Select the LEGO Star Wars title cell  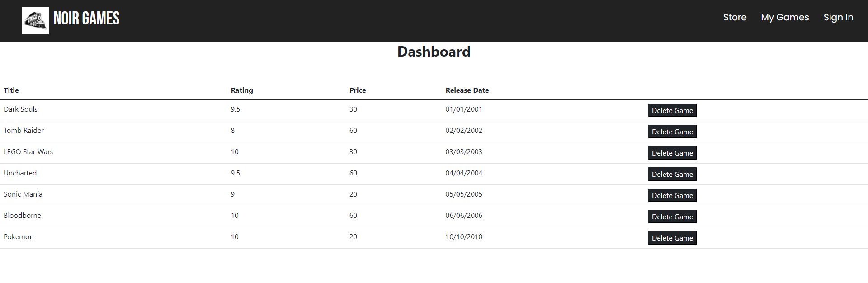point(28,151)
